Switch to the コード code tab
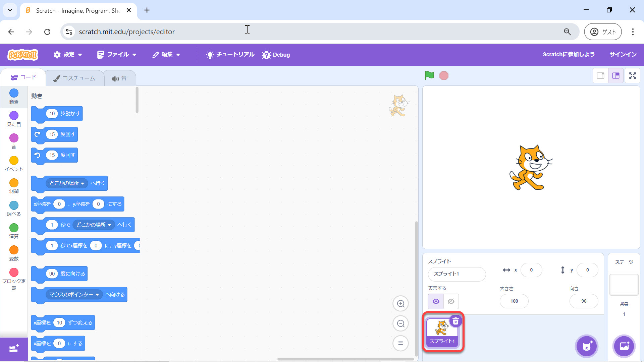This screenshot has width=644, height=362. [x=23, y=77]
